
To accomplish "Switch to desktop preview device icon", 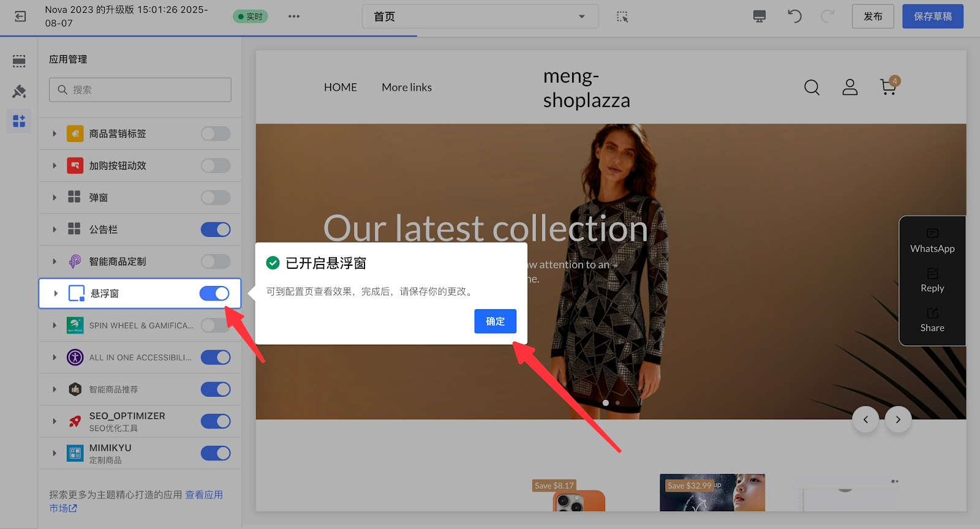I will click(x=759, y=17).
